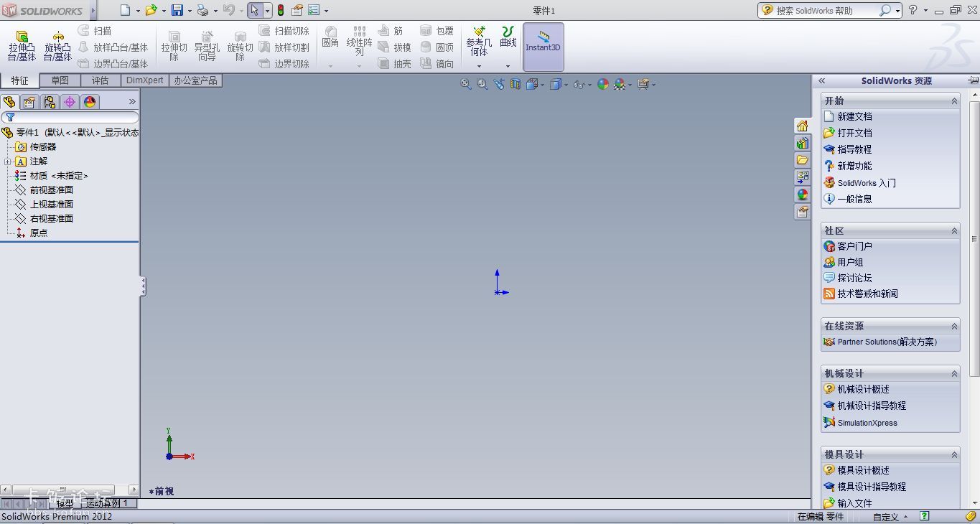Click the Extruded Cut (拉伸切除) tool

click(x=174, y=46)
